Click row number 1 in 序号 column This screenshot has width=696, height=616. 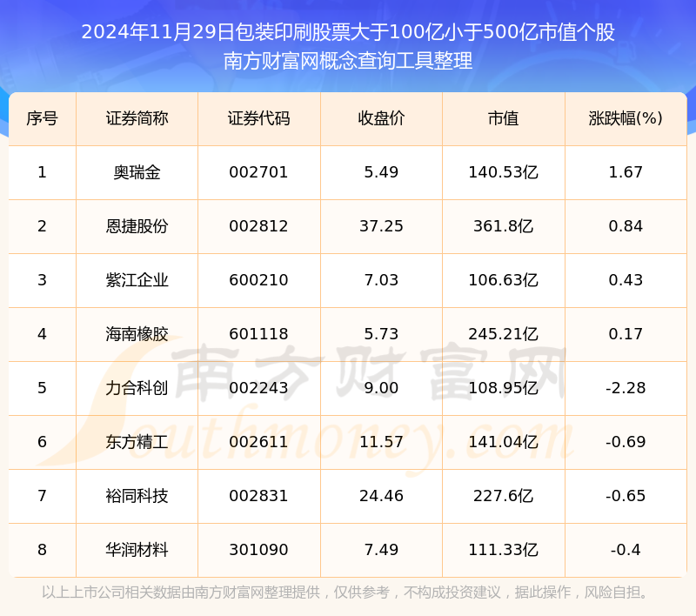click(x=42, y=172)
